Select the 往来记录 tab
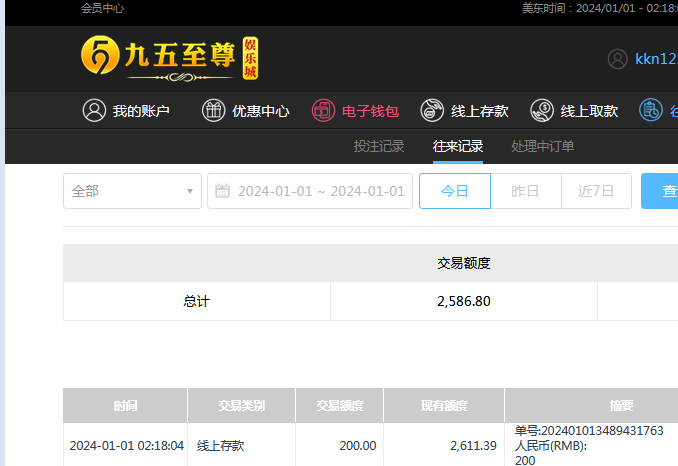Viewport: 678px width, 466px height. 458,147
